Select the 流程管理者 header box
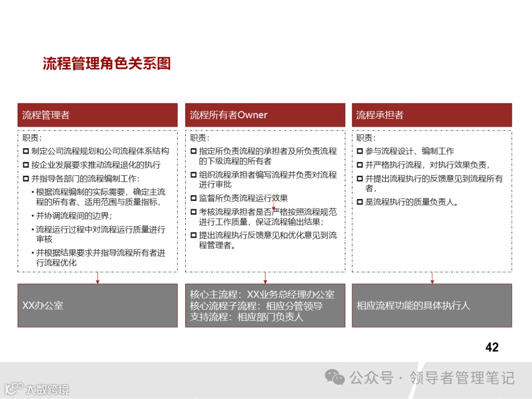 click(98, 115)
